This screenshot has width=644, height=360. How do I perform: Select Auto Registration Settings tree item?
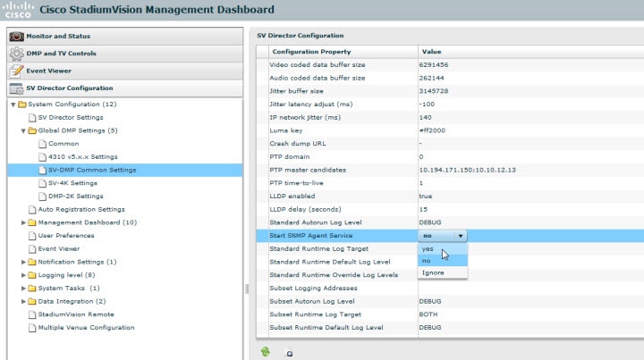[81, 210]
